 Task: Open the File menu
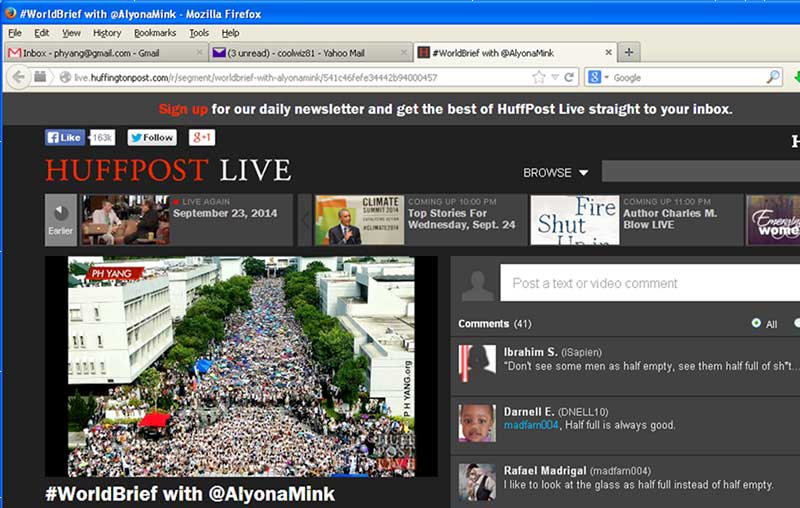pyautogui.click(x=15, y=33)
